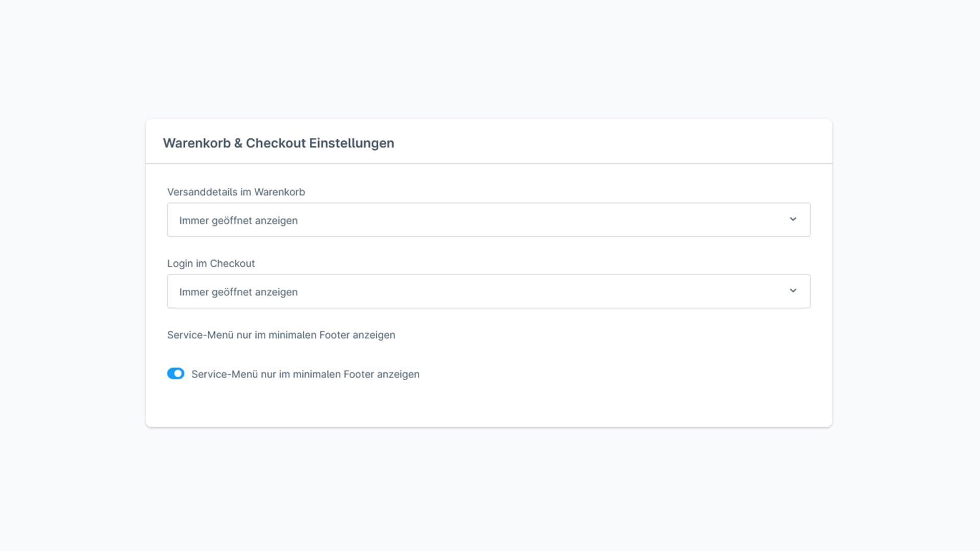Click the 'Versanddetails im Warenkorb' field label
Image resolution: width=980 pixels, height=551 pixels.
coord(236,192)
